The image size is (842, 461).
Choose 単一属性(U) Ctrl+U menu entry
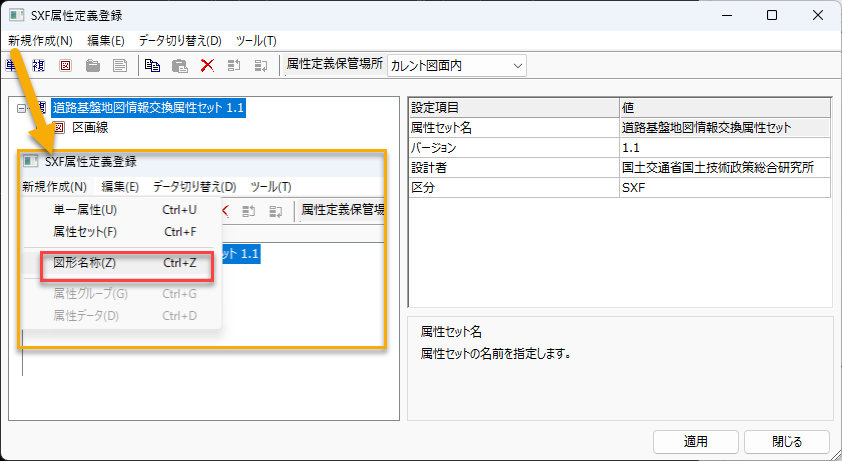click(x=122, y=210)
